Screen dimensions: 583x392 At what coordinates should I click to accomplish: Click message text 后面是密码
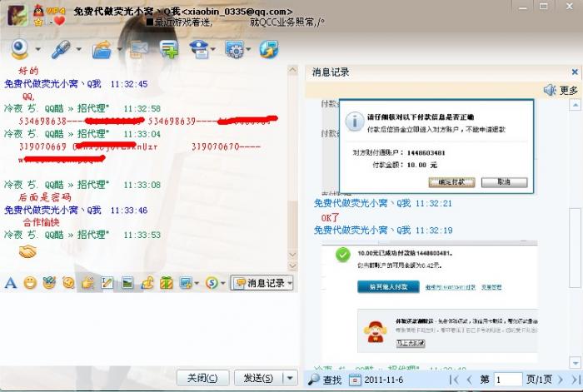pyautogui.click(x=45, y=197)
